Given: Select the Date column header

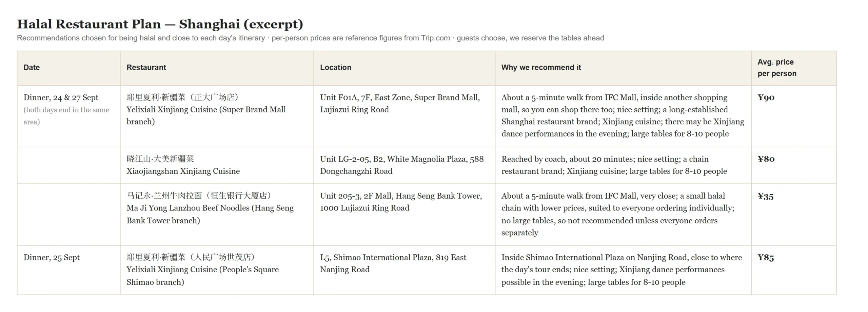Looking at the screenshot, I should click(68, 68).
